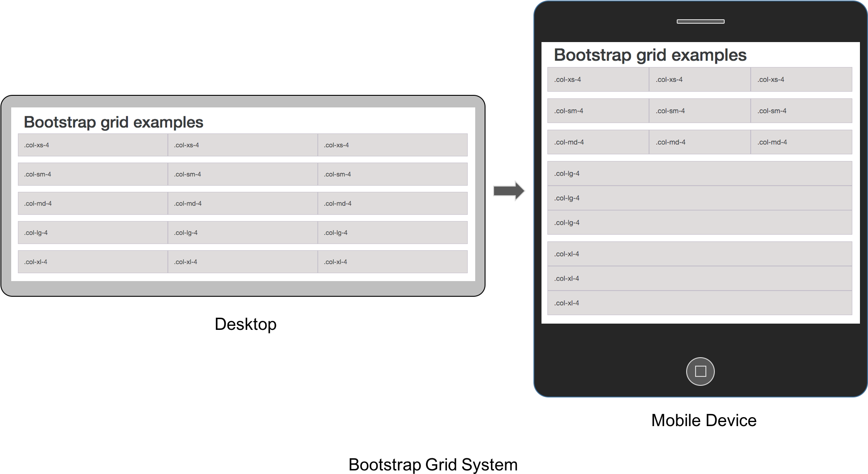This screenshot has width=868, height=474.
Task: Click the gray right-pointing arrow between devices
Action: pyautogui.click(x=509, y=191)
